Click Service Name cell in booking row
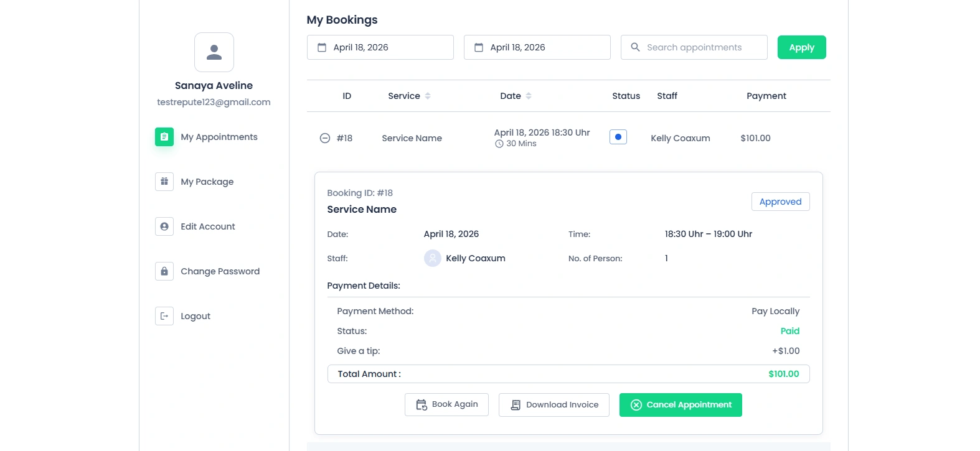This screenshot has height=451, width=980. click(412, 138)
